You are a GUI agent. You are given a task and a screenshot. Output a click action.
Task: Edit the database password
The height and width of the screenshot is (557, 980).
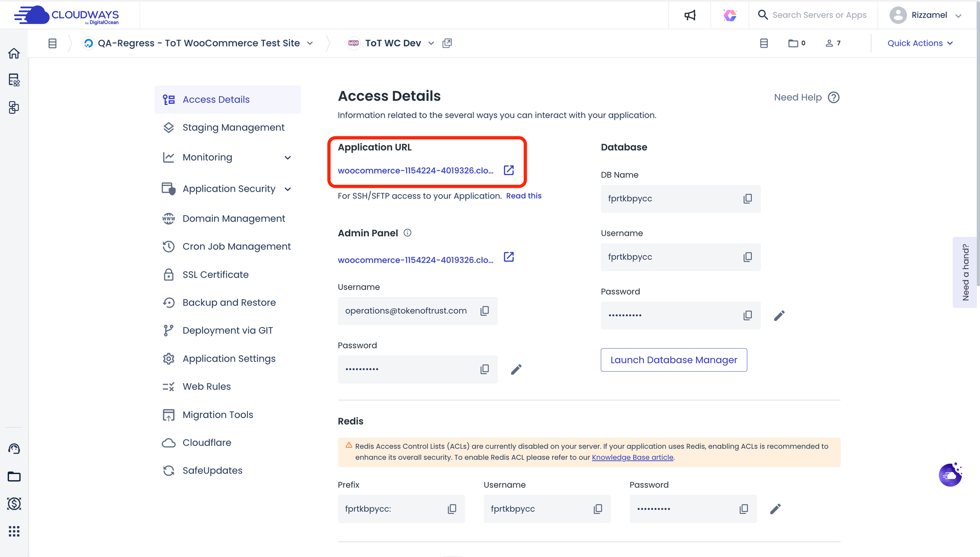click(x=779, y=316)
